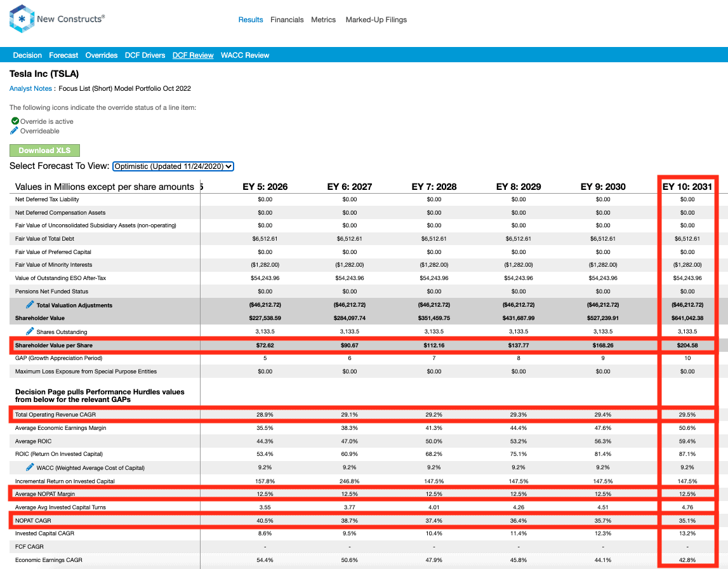Click the Average NOPAT Margin label

click(x=44, y=494)
